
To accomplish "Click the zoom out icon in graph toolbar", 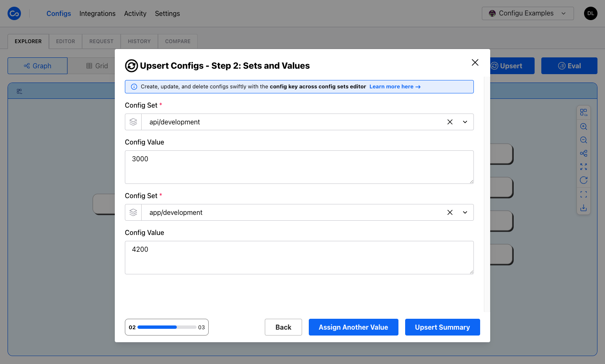I will 584,140.
